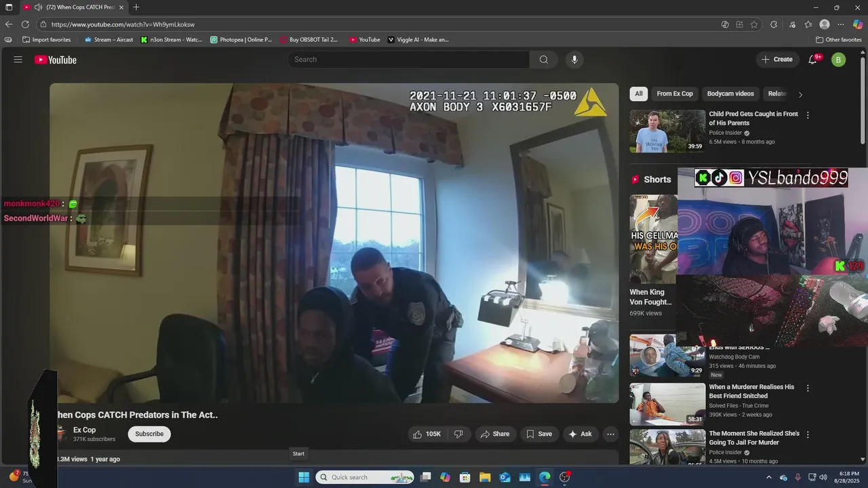Image resolution: width=868 pixels, height=488 pixels.
Task: Open weather widget on taskbar
Action: tap(20, 477)
